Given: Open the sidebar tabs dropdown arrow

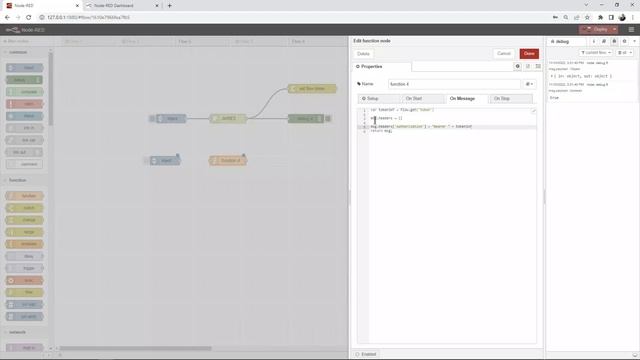Looking at the screenshot, I should (x=634, y=41).
